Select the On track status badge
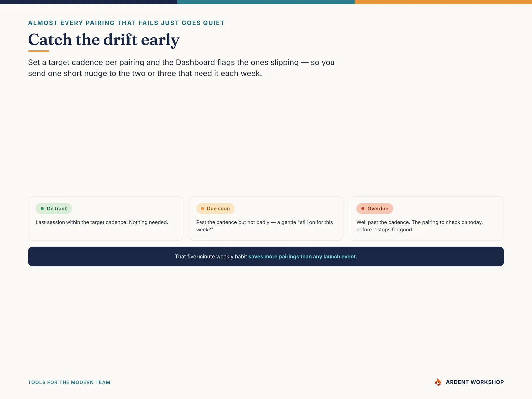The width and height of the screenshot is (532, 399). click(x=54, y=209)
